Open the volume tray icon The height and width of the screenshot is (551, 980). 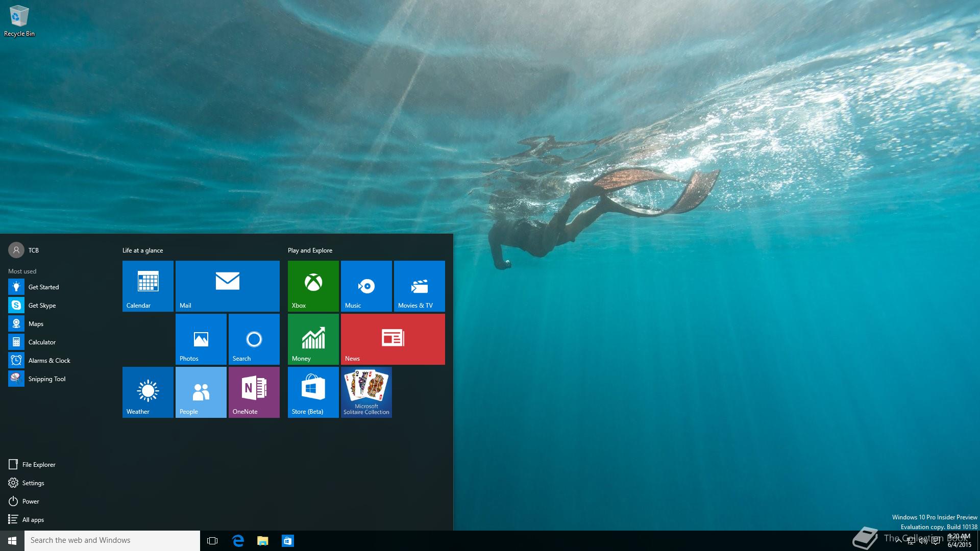tap(923, 541)
